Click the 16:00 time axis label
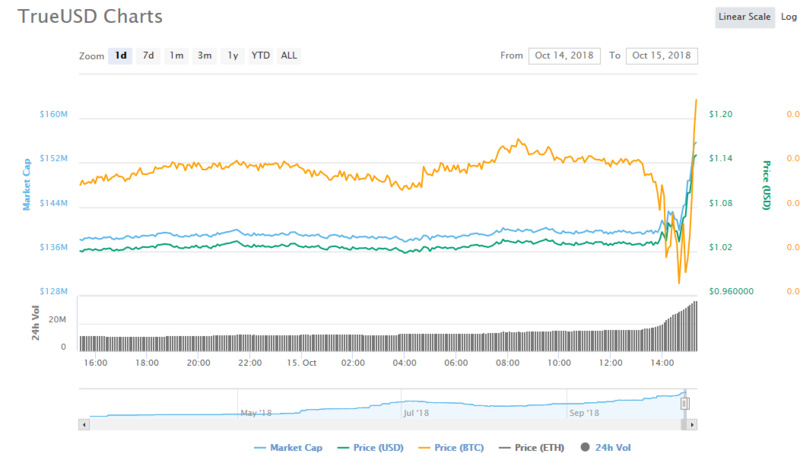This screenshot has width=800, height=460. point(95,363)
